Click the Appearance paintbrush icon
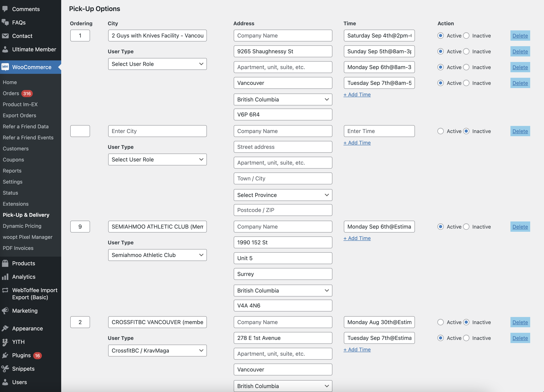 pos(5,328)
